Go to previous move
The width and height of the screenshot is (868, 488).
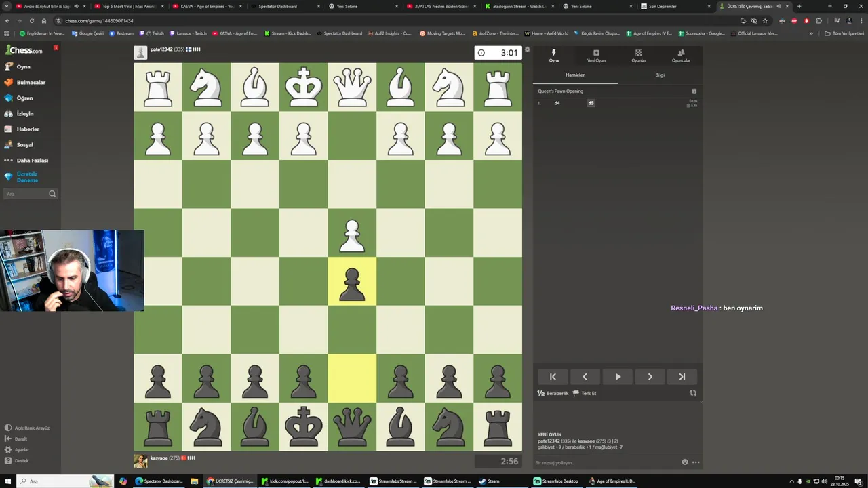point(585,377)
